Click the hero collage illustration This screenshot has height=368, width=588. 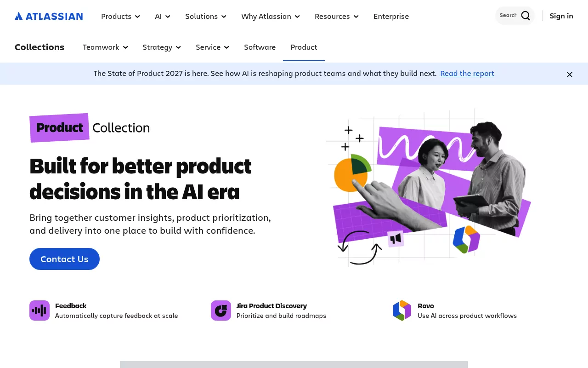pyautogui.click(x=429, y=188)
